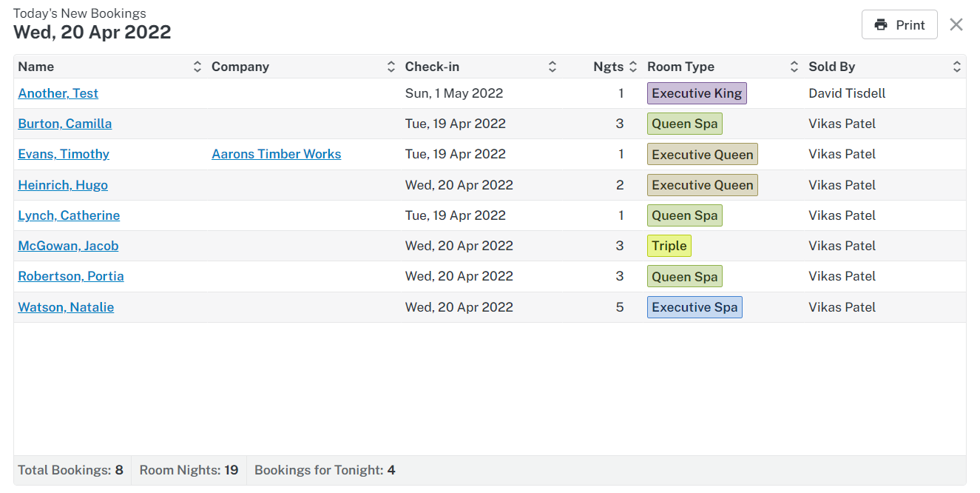Image resolution: width=980 pixels, height=493 pixels.
Task: Open Camilla Burton's booking
Action: click(65, 124)
